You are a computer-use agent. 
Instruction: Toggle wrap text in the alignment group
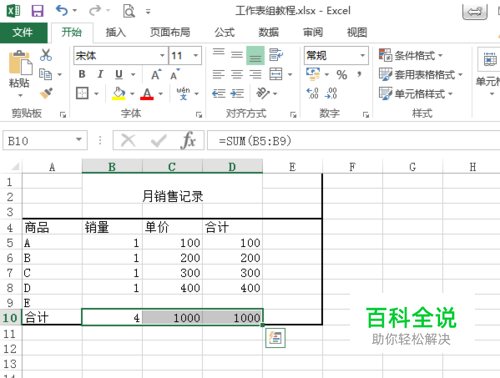276,55
